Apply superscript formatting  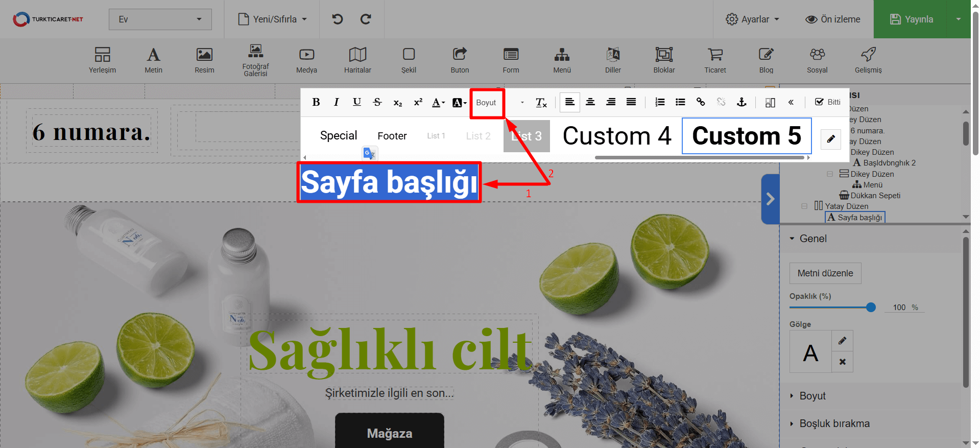coord(418,102)
